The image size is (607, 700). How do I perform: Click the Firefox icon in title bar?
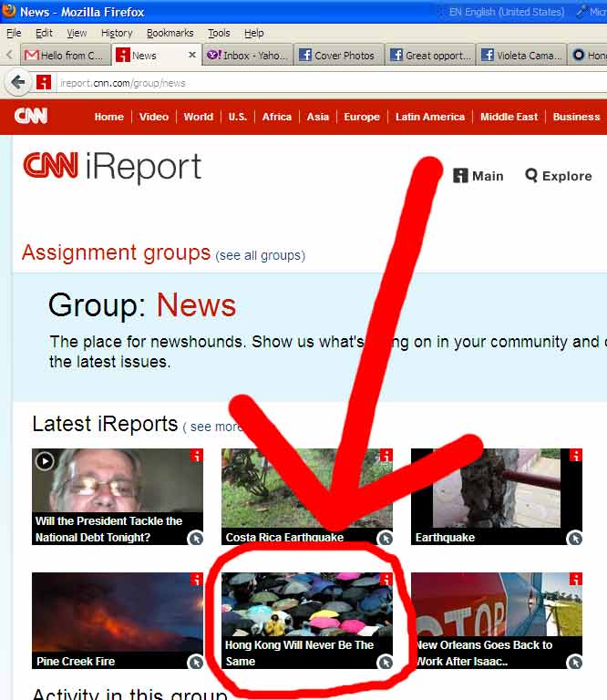coord(8,11)
